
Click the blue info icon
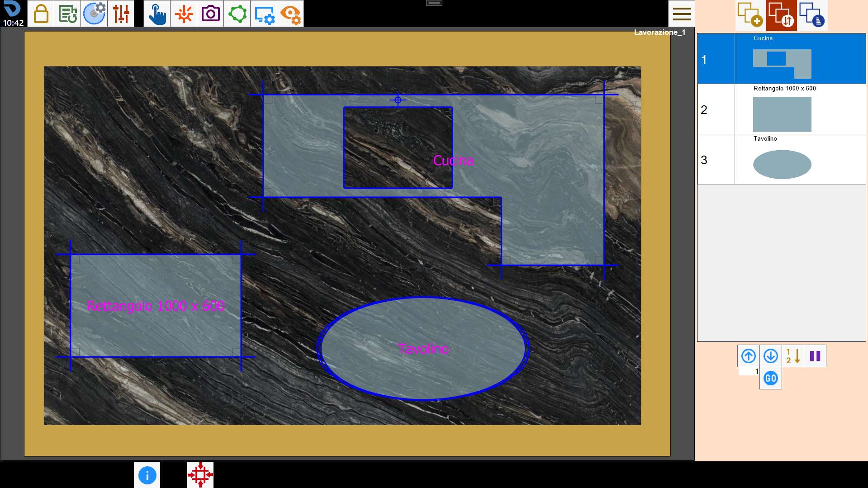click(147, 475)
